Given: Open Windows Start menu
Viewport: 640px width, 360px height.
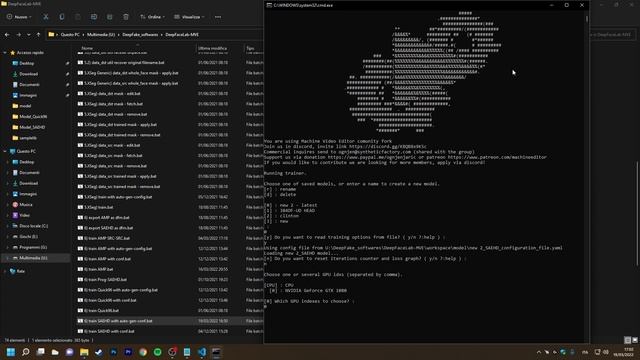Looking at the screenshot, I should tap(11, 352).
